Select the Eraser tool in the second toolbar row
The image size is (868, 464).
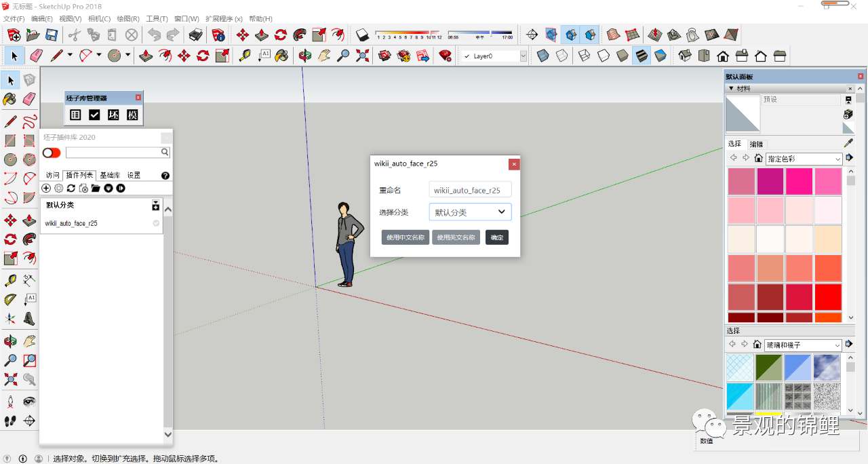pyautogui.click(x=36, y=56)
